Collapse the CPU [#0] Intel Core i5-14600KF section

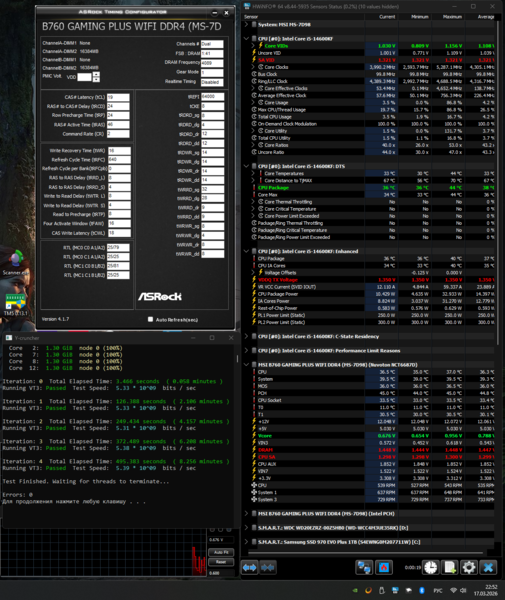(x=246, y=39)
